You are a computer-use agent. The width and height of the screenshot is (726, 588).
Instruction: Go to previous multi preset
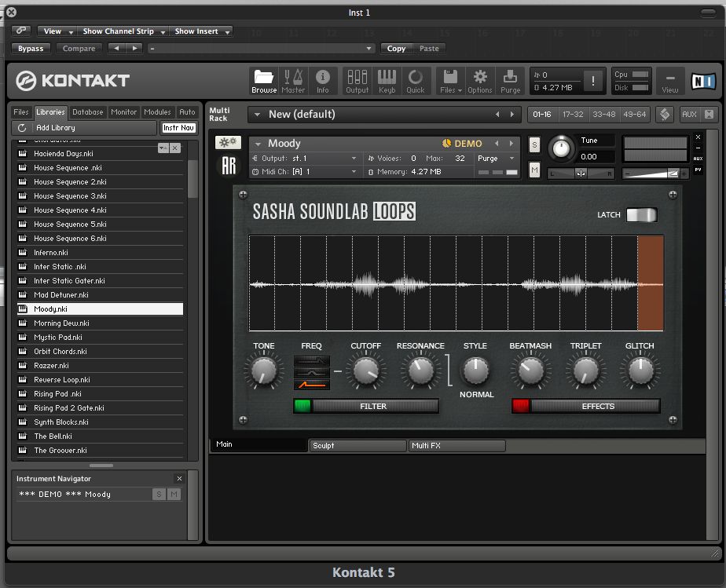click(497, 115)
